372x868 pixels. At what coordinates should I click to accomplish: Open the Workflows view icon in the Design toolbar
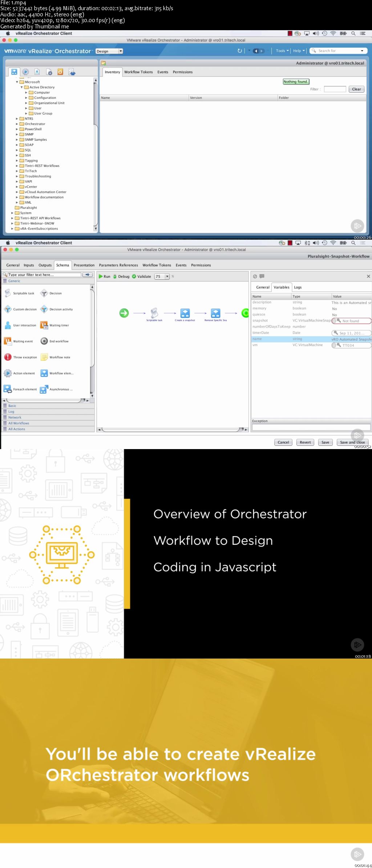click(x=14, y=72)
